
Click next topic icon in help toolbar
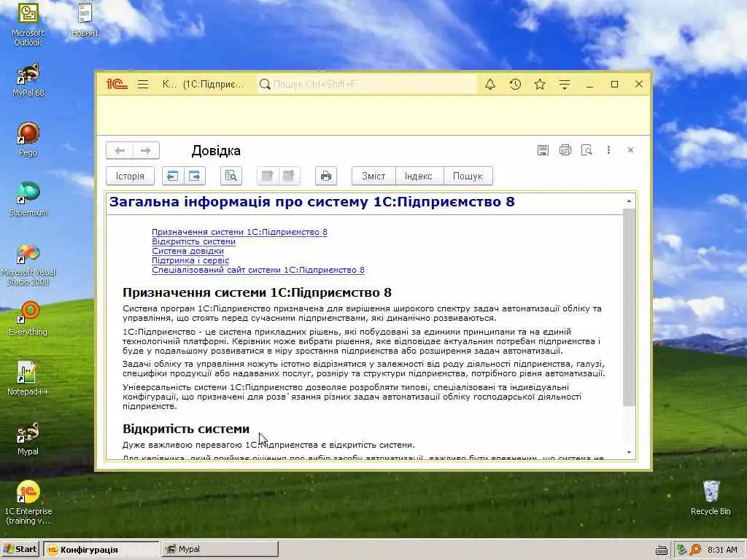(194, 176)
